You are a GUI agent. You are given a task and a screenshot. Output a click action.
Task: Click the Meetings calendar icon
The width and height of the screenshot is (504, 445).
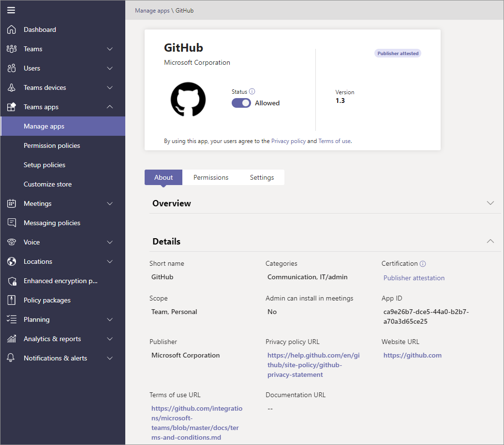coord(11,203)
